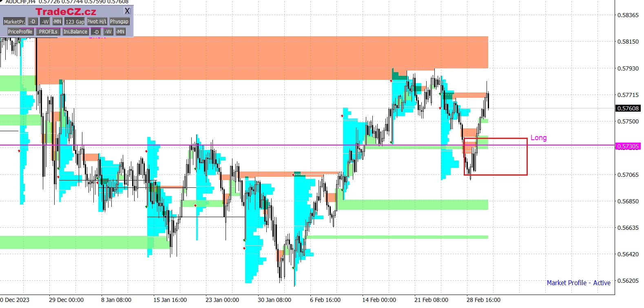Enable the 123 Gap indicator

click(x=75, y=22)
